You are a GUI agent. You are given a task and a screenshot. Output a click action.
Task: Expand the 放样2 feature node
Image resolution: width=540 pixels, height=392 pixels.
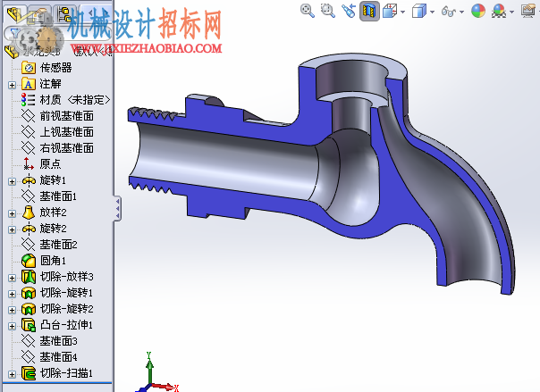pos(12,213)
